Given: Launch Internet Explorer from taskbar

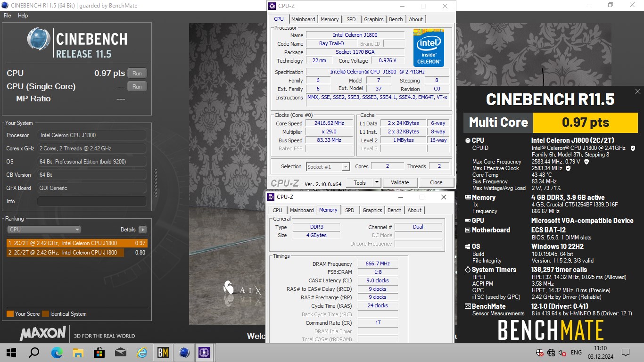Looking at the screenshot, I should 142,353.
